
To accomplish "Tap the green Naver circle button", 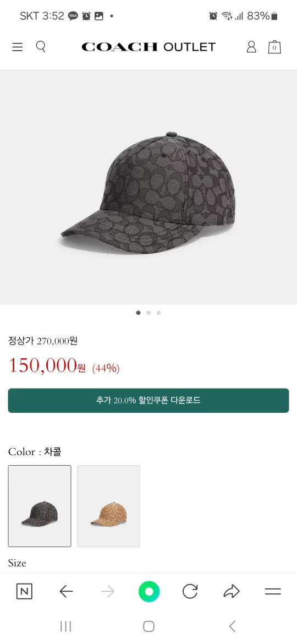I will pyautogui.click(x=149, y=591).
